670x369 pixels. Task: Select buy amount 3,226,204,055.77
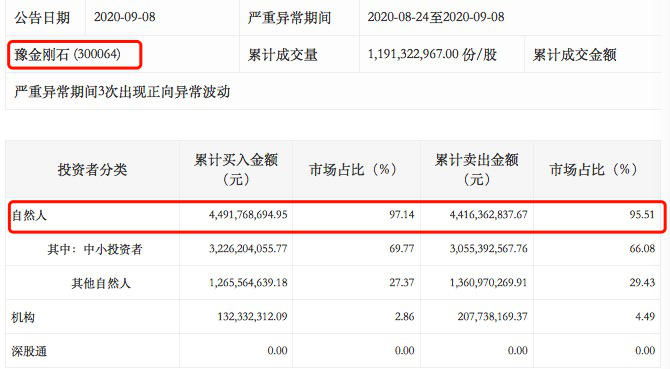pyautogui.click(x=248, y=249)
